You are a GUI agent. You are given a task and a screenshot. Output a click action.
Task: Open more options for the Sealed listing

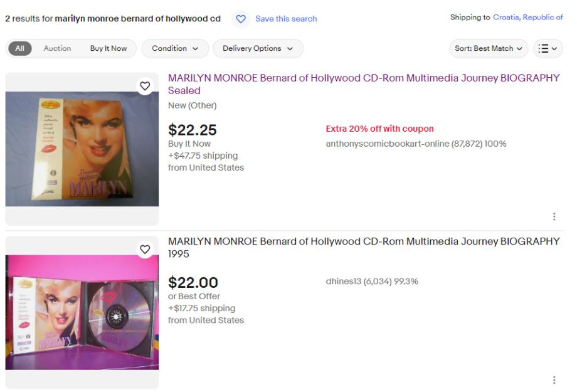[x=554, y=216]
